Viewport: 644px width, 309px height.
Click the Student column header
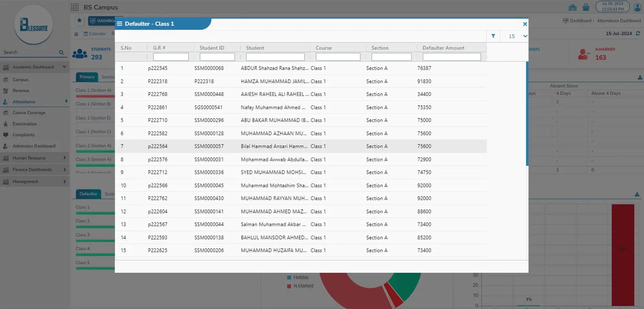[x=255, y=48]
